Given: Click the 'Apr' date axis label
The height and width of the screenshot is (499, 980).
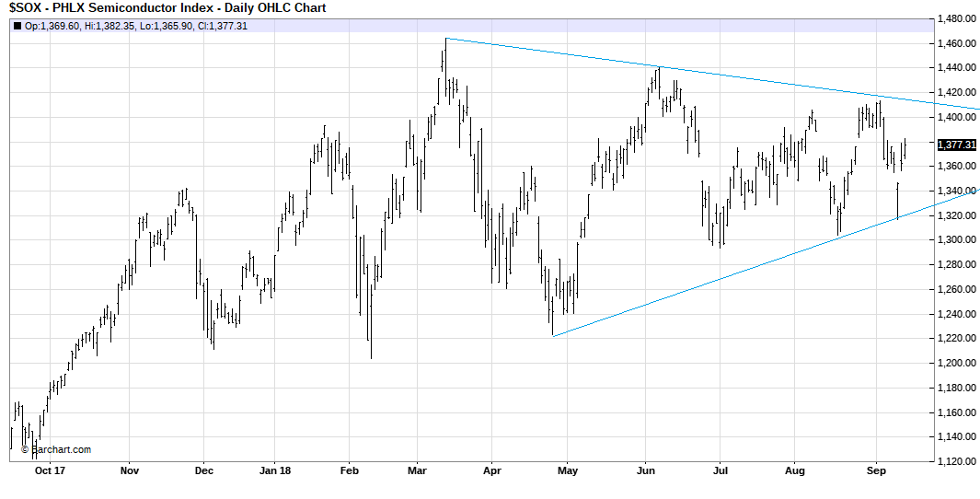Looking at the screenshot, I should point(492,470).
